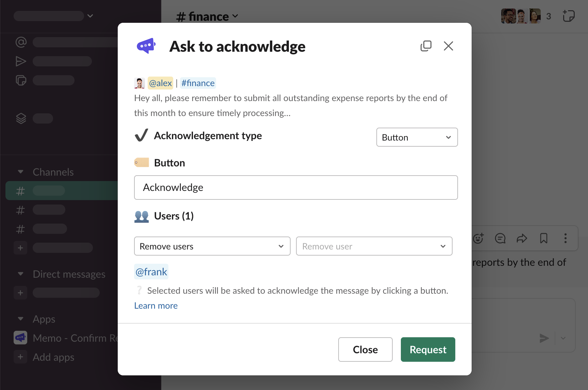
Task: Click the pop-out window icon in dialog header
Action: [x=426, y=46]
